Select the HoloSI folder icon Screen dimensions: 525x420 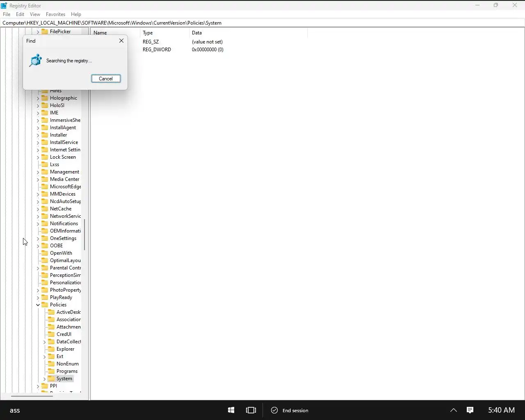click(45, 105)
